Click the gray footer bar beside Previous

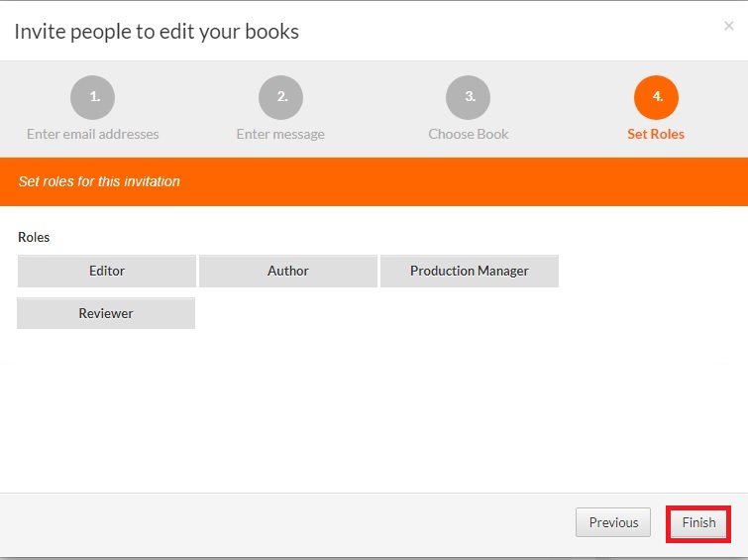(x=297, y=522)
